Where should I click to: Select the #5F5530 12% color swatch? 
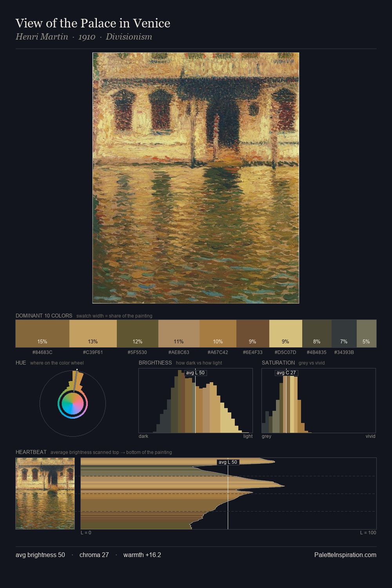(x=138, y=334)
